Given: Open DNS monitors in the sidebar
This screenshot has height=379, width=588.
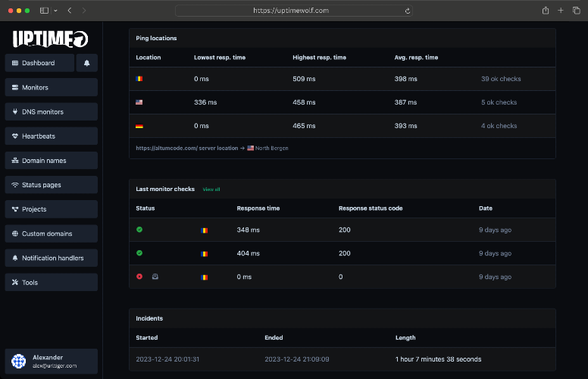Looking at the screenshot, I should coord(52,112).
